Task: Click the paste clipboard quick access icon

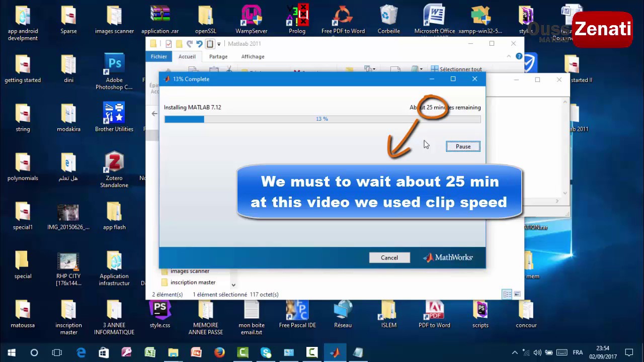Action: coord(210,44)
